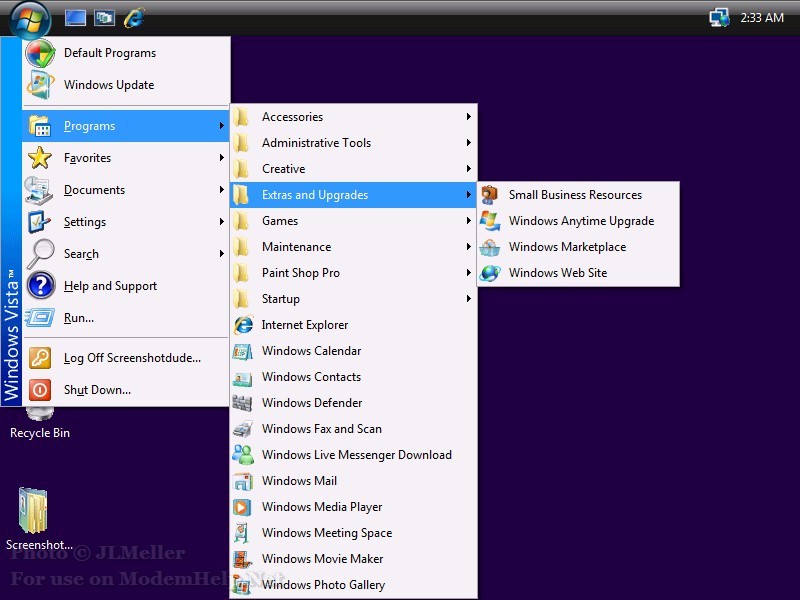Click the network icon in the system tray

pyautogui.click(x=719, y=18)
